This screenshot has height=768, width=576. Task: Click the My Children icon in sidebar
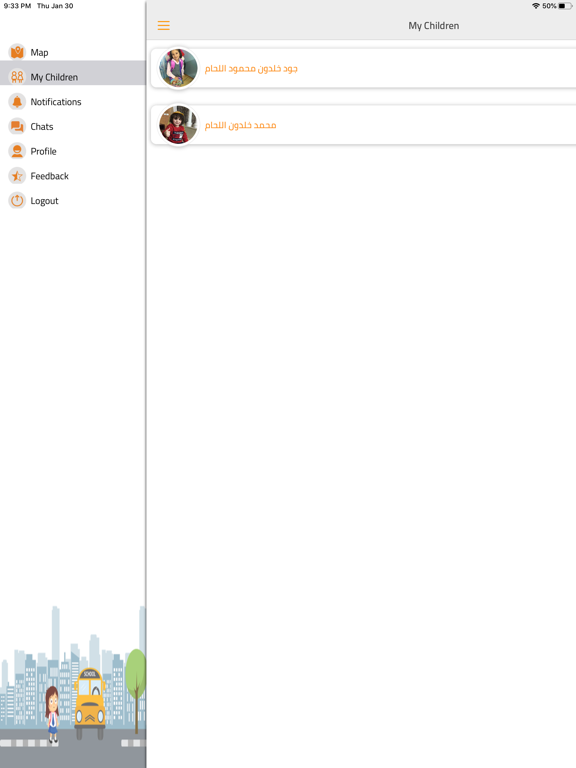17,77
